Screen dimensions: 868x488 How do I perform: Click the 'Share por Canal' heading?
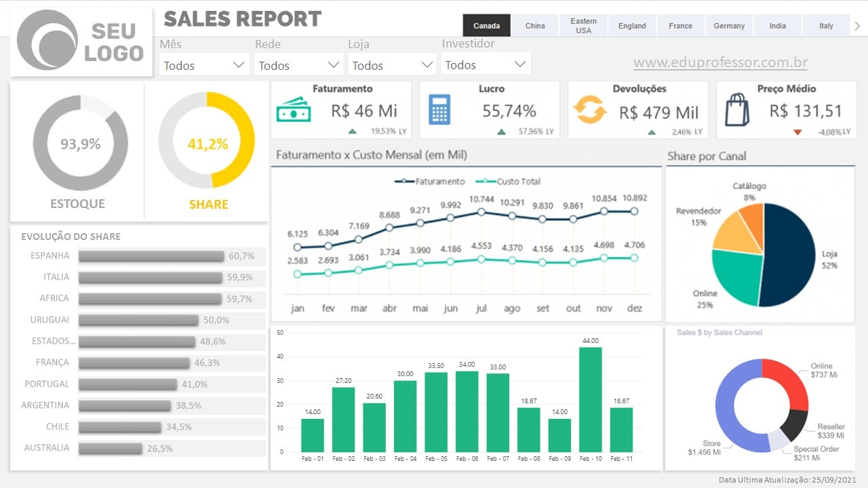click(x=707, y=157)
